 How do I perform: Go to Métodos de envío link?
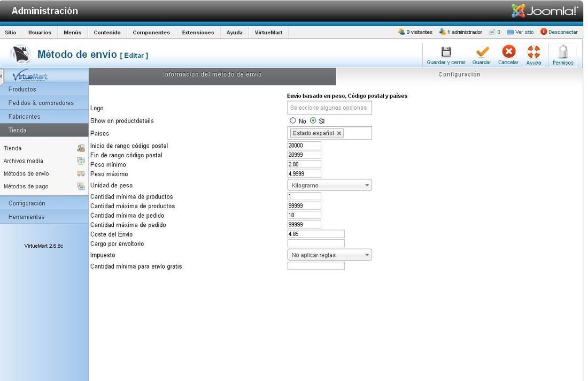point(26,174)
